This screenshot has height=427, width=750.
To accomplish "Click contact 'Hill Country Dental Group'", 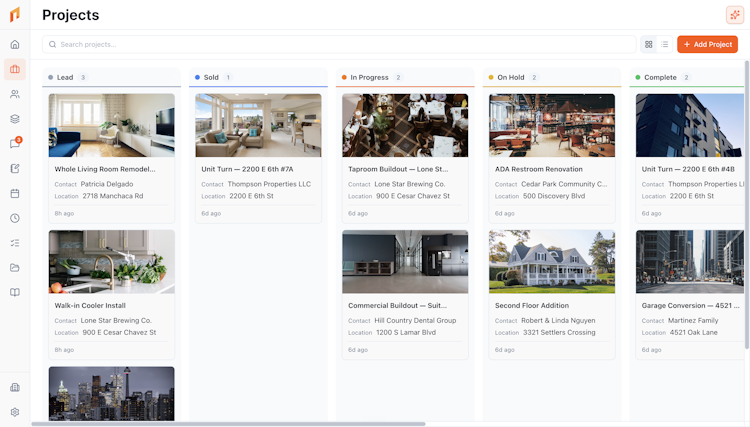I will tap(415, 320).
